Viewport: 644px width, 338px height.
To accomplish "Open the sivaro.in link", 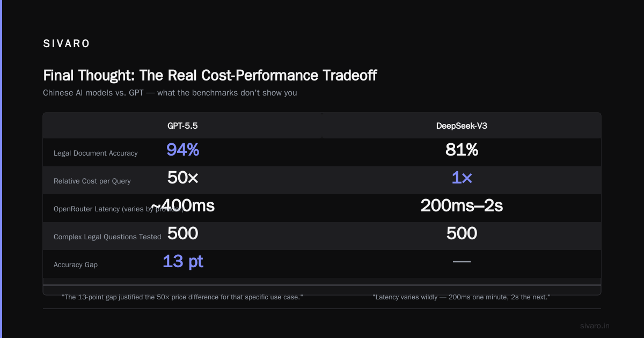I will tap(595, 326).
